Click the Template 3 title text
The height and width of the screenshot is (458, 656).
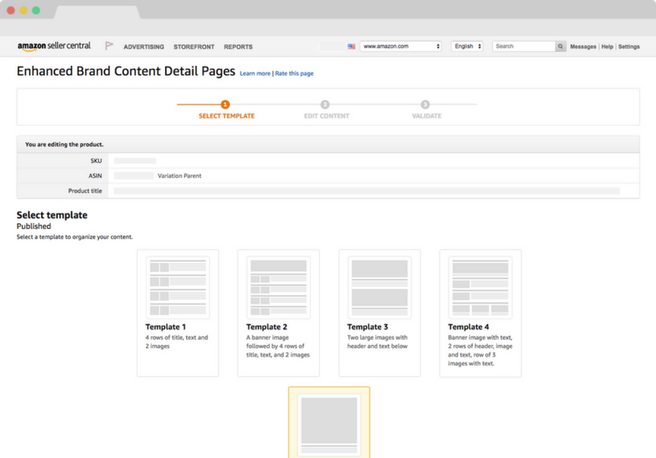coord(367,327)
